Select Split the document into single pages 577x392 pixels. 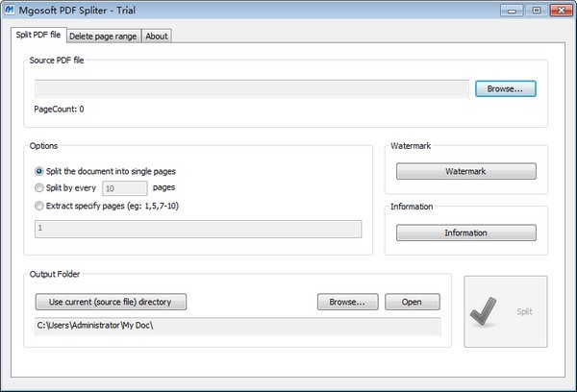[39, 170]
